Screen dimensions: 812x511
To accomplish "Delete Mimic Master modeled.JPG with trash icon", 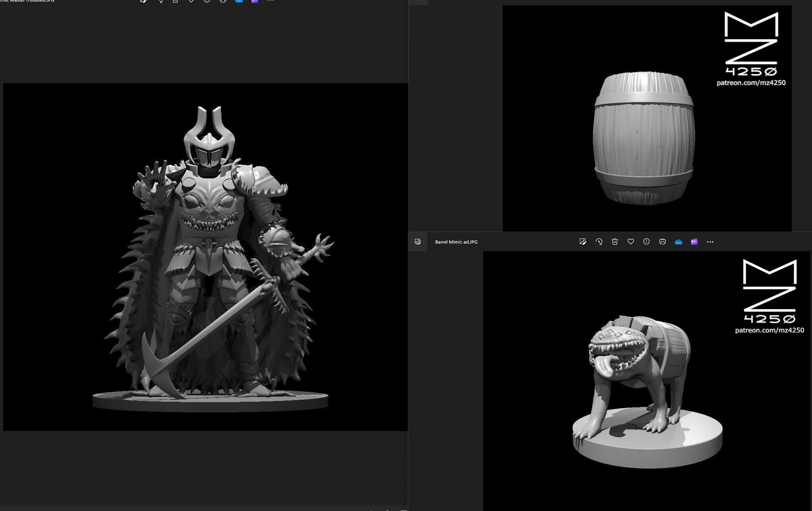I will 175,1.
